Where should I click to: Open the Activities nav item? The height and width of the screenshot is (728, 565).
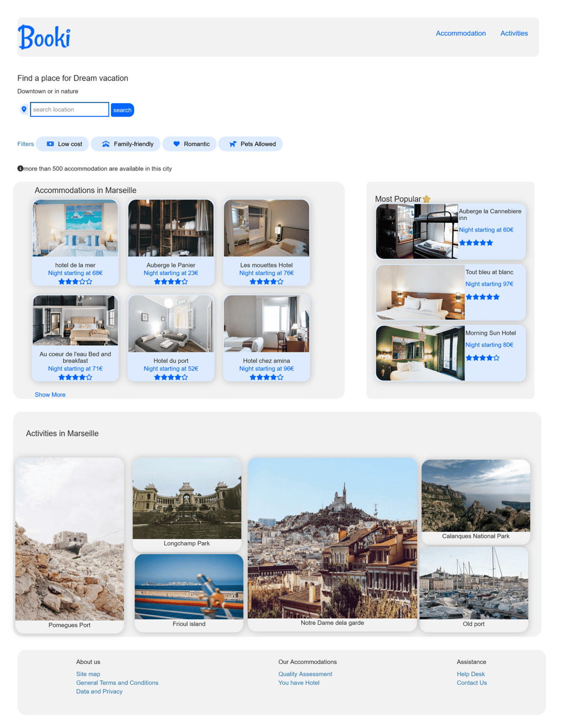(514, 34)
